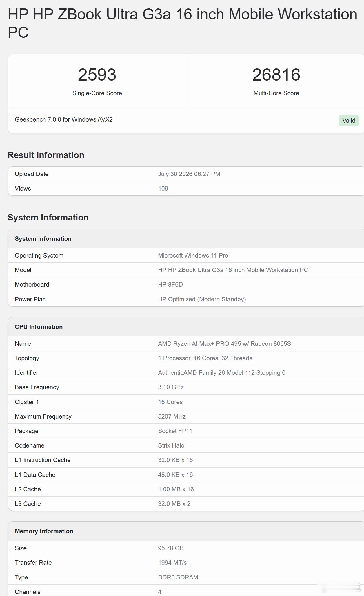The height and width of the screenshot is (596, 364).
Task: Click the memory Type label
Action: tap(21, 577)
